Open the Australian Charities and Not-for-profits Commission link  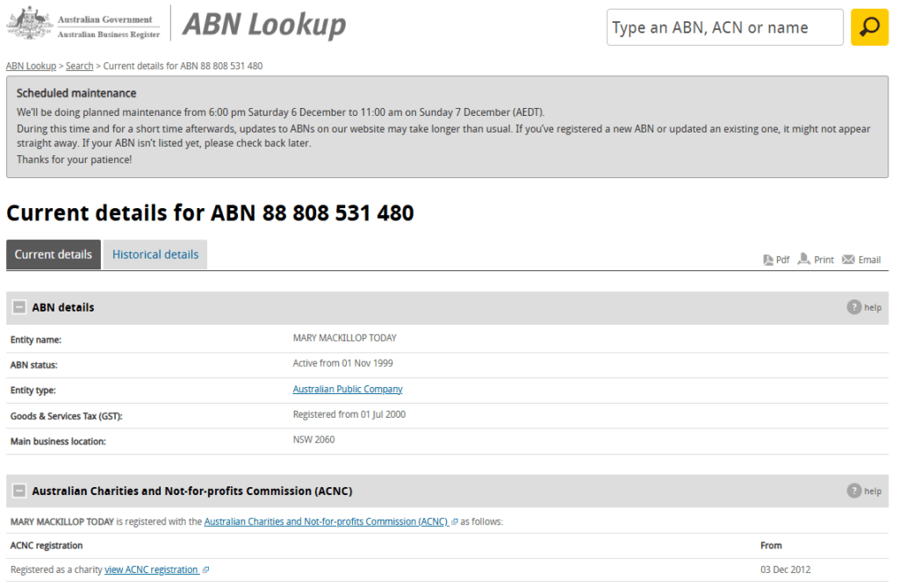point(324,520)
